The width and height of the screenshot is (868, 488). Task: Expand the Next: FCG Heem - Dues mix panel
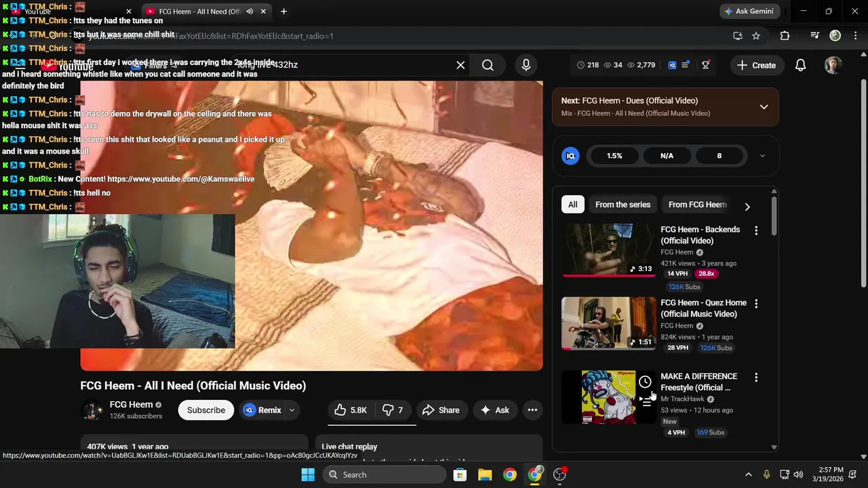[x=764, y=107]
